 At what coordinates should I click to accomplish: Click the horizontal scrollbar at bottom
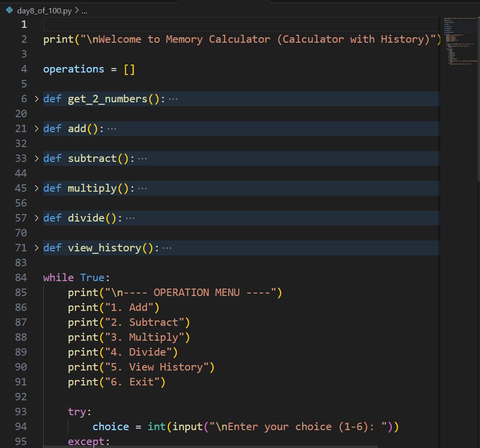click(210, 447)
